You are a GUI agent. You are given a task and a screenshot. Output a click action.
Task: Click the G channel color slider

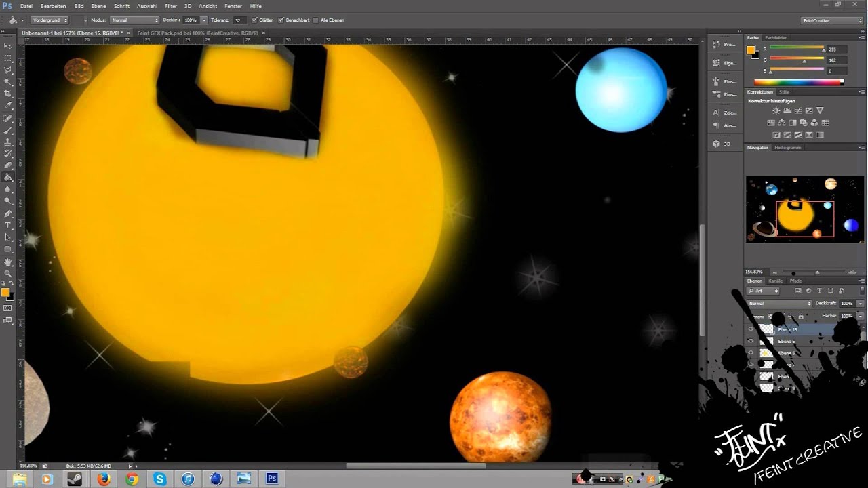click(x=798, y=61)
